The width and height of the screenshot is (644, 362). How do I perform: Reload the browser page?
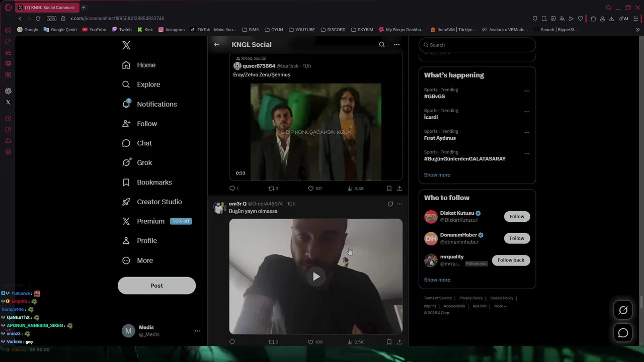[x=38, y=19]
